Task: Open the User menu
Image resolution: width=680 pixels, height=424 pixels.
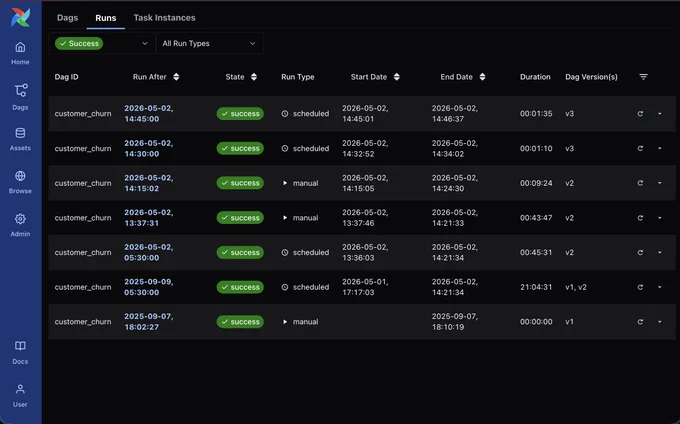Action: point(20,395)
